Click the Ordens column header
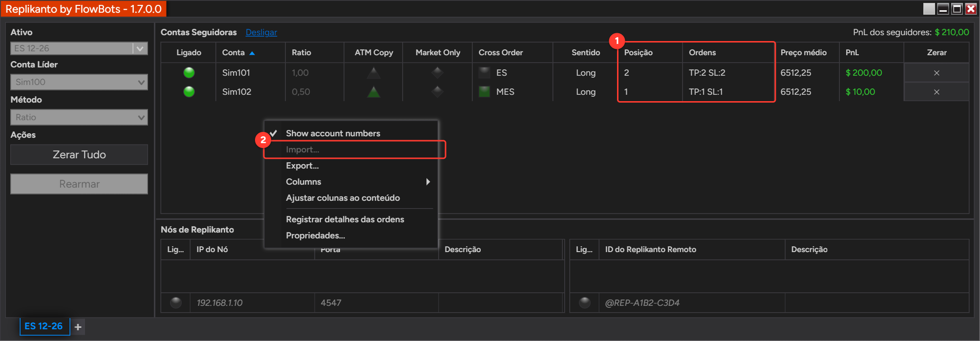Screen dimensions: 980x341 click(728, 52)
